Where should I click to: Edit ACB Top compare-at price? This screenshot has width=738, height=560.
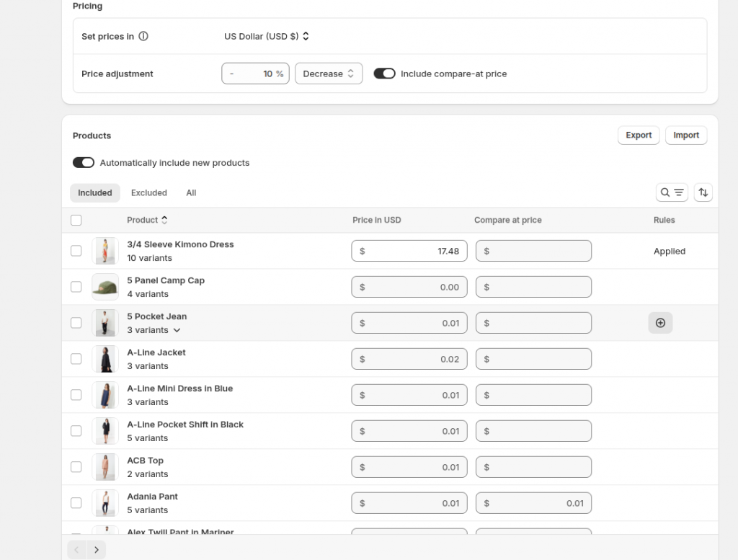(x=533, y=467)
